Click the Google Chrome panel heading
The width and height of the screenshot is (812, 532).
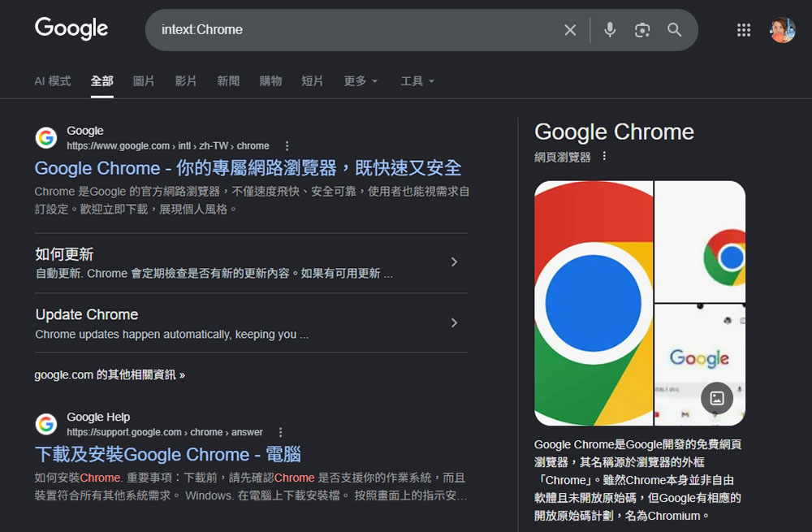coord(614,132)
